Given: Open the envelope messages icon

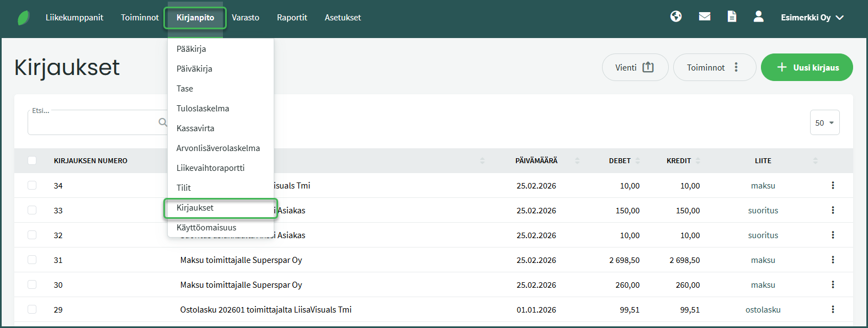Looking at the screenshot, I should pos(705,17).
